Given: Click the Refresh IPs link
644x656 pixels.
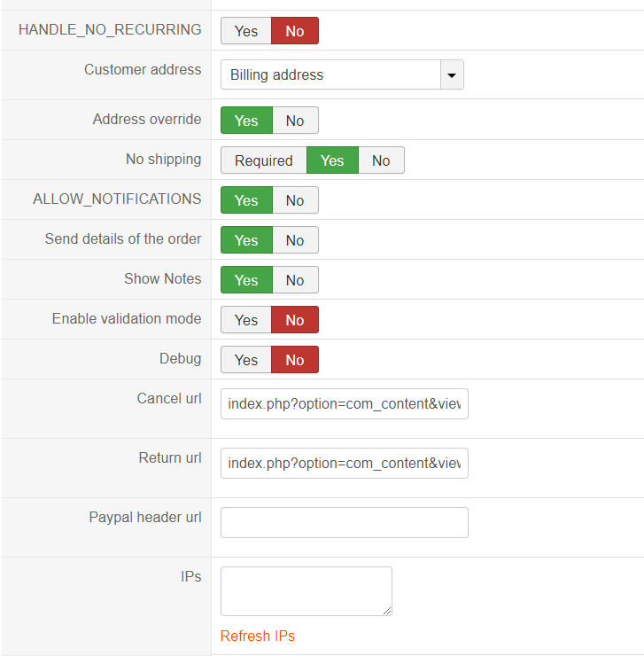Looking at the screenshot, I should point(258,636).
